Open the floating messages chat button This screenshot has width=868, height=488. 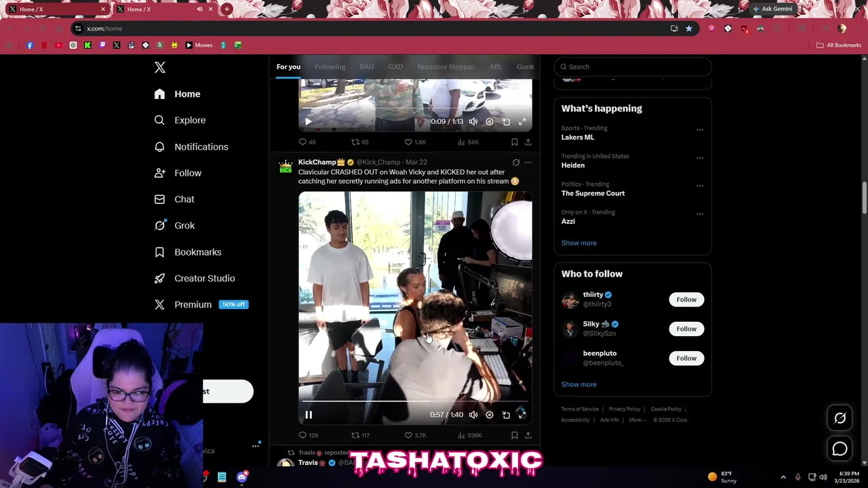click(840, 449)
